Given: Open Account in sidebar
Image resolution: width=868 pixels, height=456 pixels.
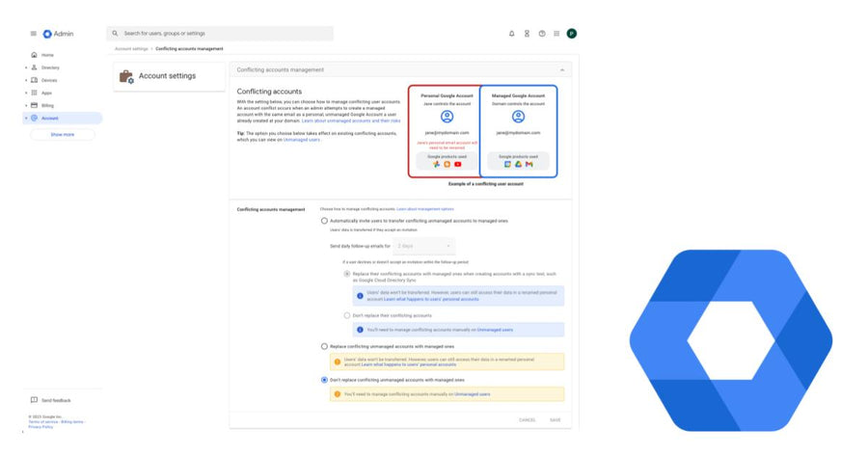Looking at the screenshot, I should (50, 118).
